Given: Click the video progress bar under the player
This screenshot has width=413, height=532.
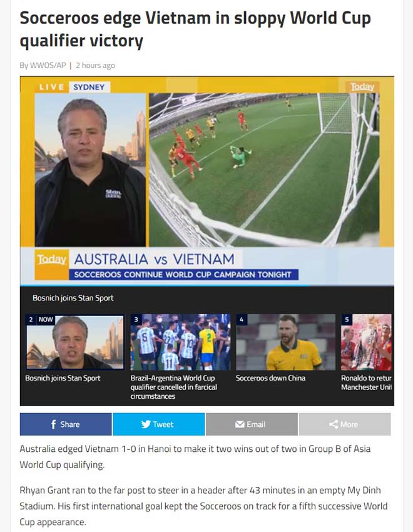Looking at the screenshot, I should (x=207, y=285).
